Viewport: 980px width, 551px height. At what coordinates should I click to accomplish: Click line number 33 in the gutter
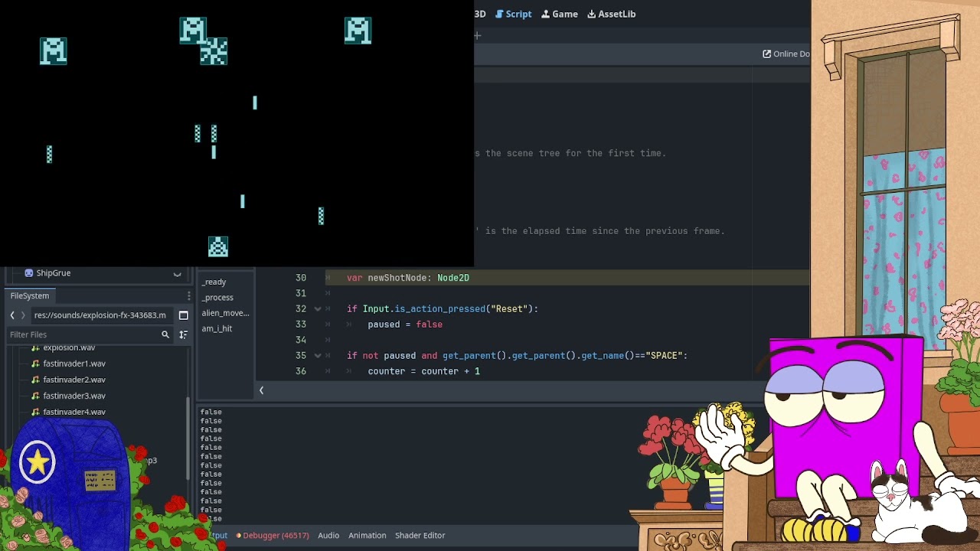point(301,324)
